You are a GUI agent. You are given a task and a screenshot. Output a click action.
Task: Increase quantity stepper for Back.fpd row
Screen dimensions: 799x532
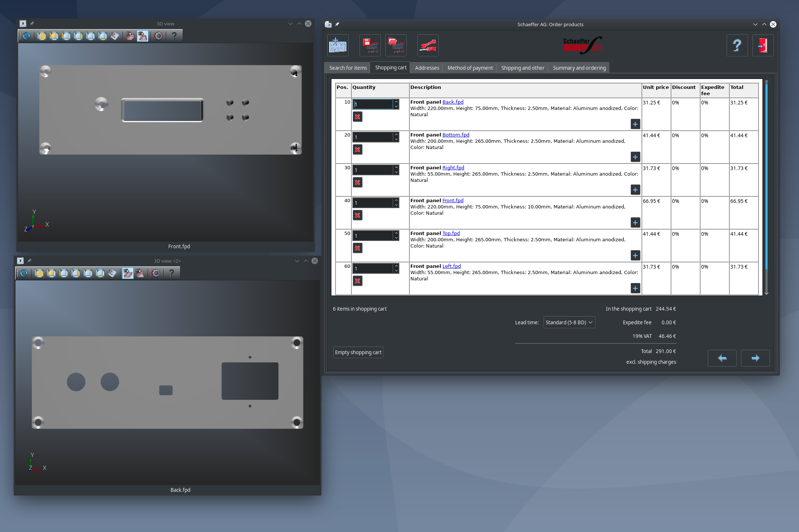point(396,102)
